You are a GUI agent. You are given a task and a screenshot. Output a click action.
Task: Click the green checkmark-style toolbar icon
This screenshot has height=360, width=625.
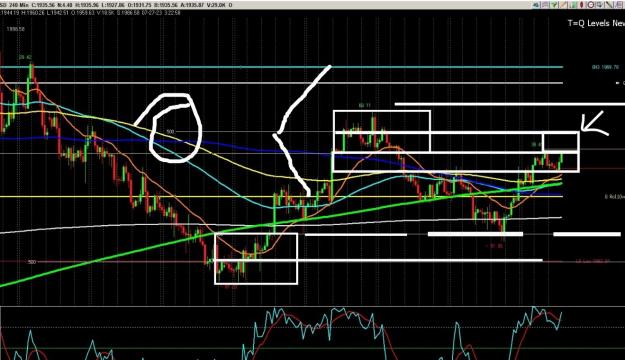click(x=554, y=5)
